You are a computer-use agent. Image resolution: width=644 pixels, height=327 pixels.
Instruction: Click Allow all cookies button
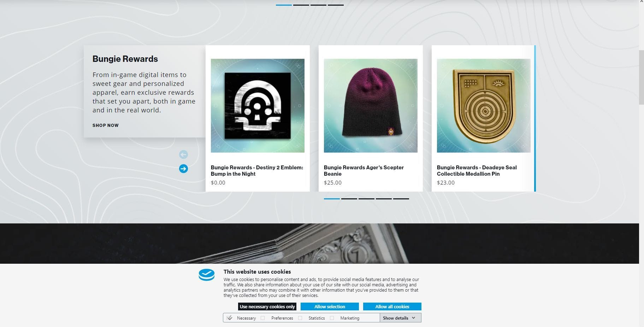[392, 306]
